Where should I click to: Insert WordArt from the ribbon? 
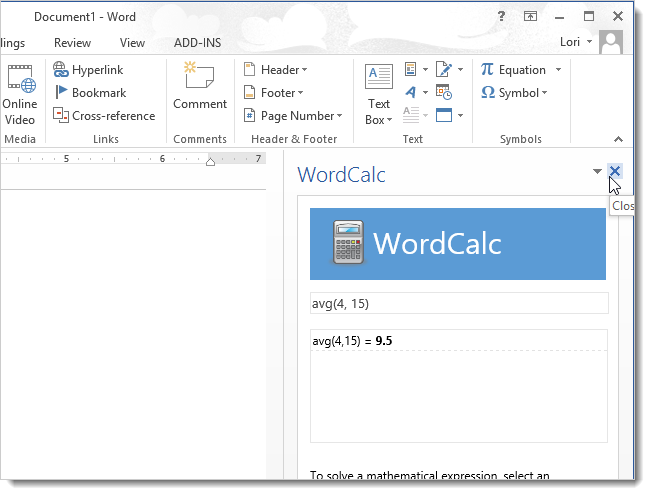[x=410, y=92]
